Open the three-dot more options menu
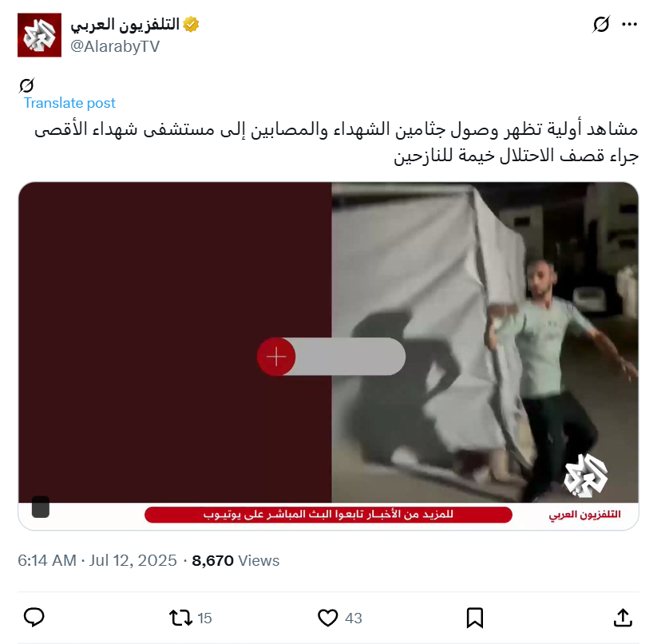The width and height of the screenshot is (657, 644). [629, 25]
